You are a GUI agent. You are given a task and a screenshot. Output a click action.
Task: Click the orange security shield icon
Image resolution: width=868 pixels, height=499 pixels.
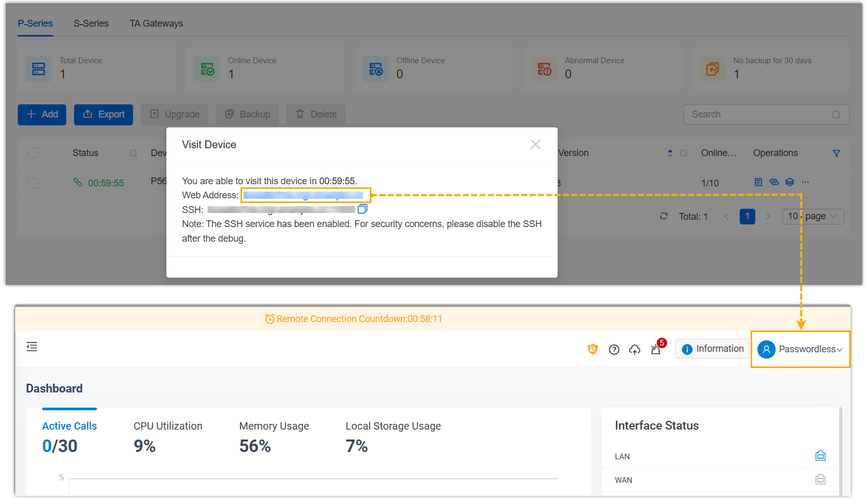[593, 349]
